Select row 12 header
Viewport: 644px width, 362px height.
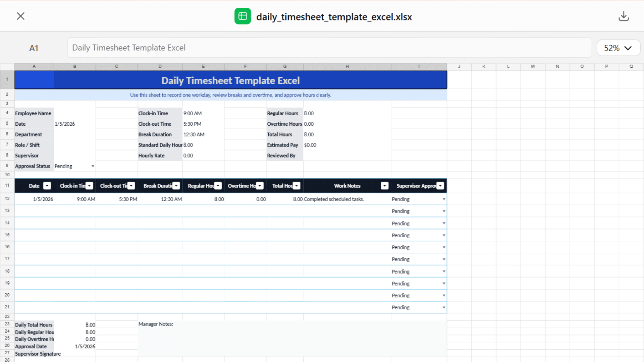click(7, 199)
